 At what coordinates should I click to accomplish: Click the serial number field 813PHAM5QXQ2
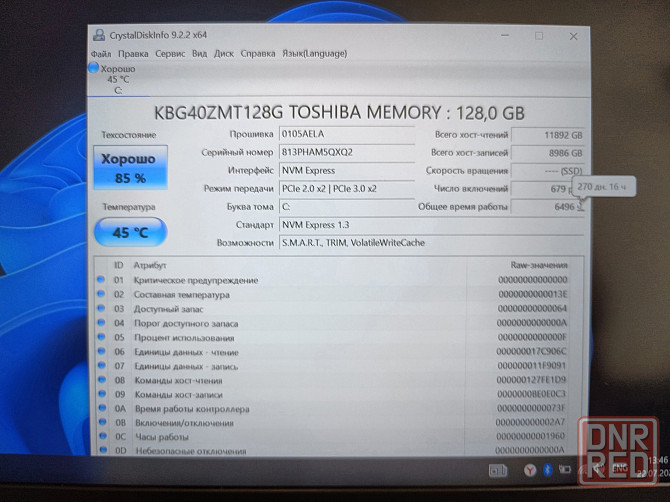point(347,152)
